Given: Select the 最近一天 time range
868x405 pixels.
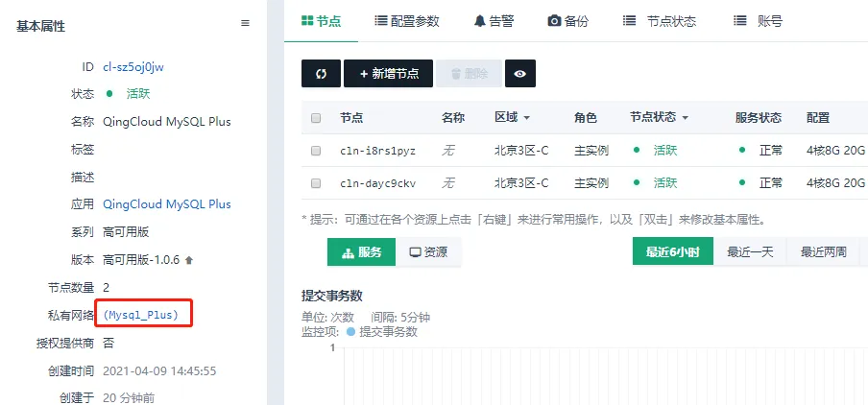Looking at the screenshot, I should click(x=750, y=252).
